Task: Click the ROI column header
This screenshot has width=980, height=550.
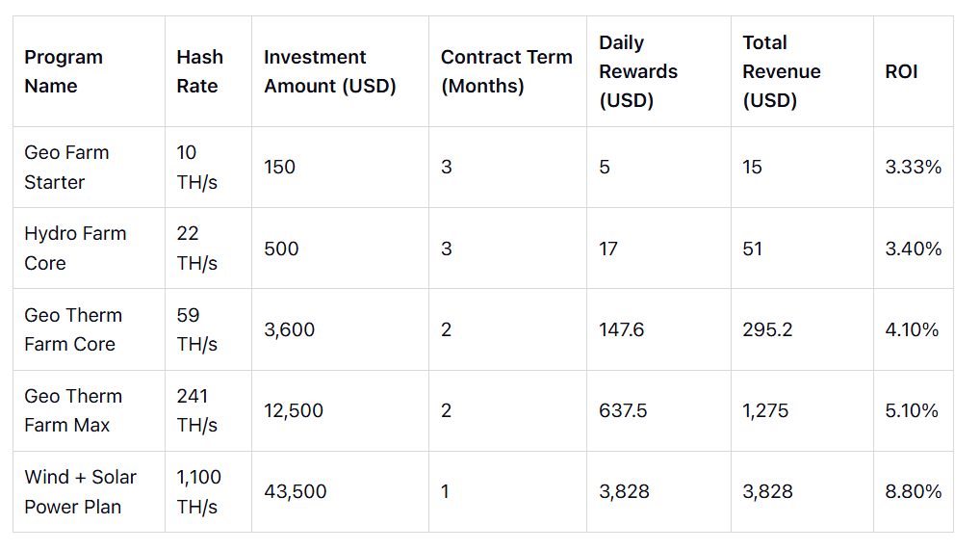Action: (901, 71)
